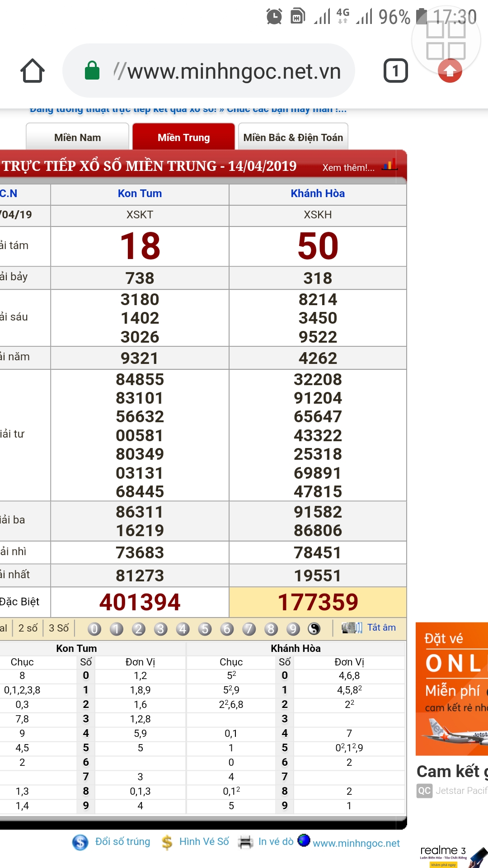This screenshot has height=868, width=488.
Task: Open Kon Tum province link
Action: click(140, 193)
